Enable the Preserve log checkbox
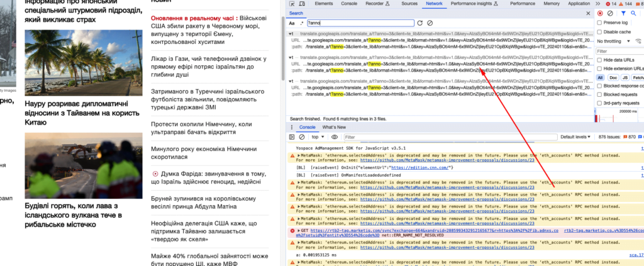Screen dimensions: 644x266 pyautogui.click(x=599, y=23)
